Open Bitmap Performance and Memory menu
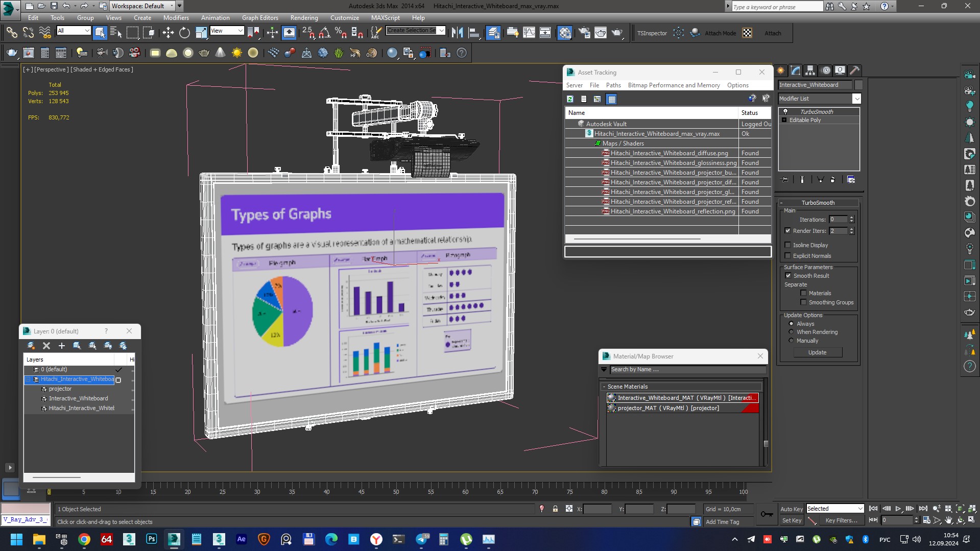The width and height of the screenshot is (980, 551). coord(674,85)
